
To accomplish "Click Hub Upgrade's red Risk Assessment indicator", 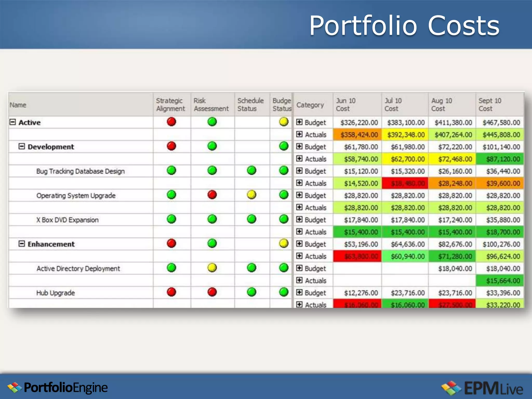I will [x=212, y=292].
